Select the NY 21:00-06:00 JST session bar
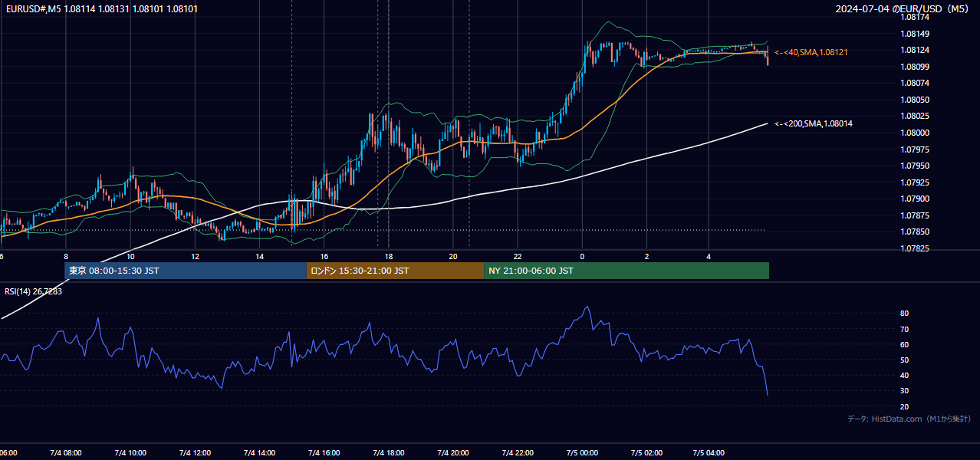 click(626, 271)
